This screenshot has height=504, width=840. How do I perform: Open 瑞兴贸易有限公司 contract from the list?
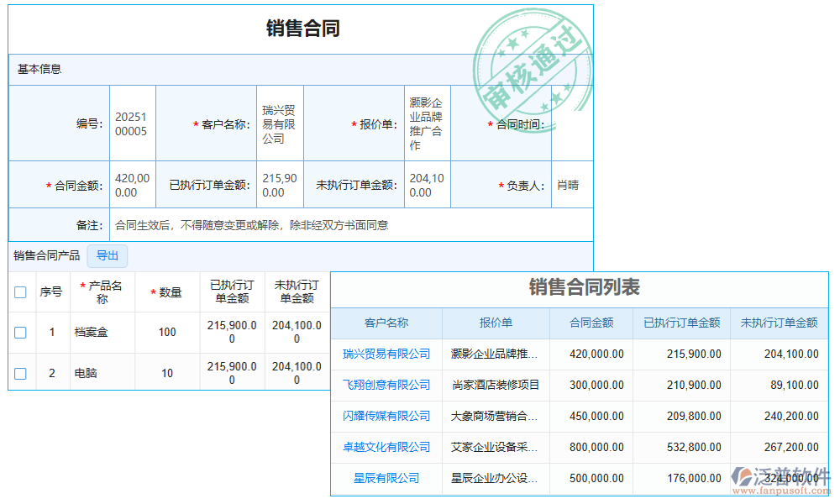[x=386, y=354]
